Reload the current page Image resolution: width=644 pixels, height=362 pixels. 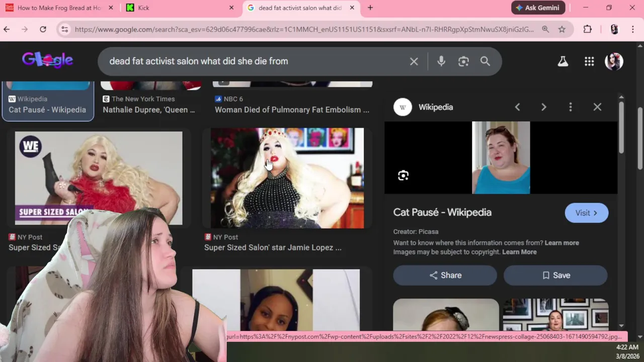click(43, 29)
